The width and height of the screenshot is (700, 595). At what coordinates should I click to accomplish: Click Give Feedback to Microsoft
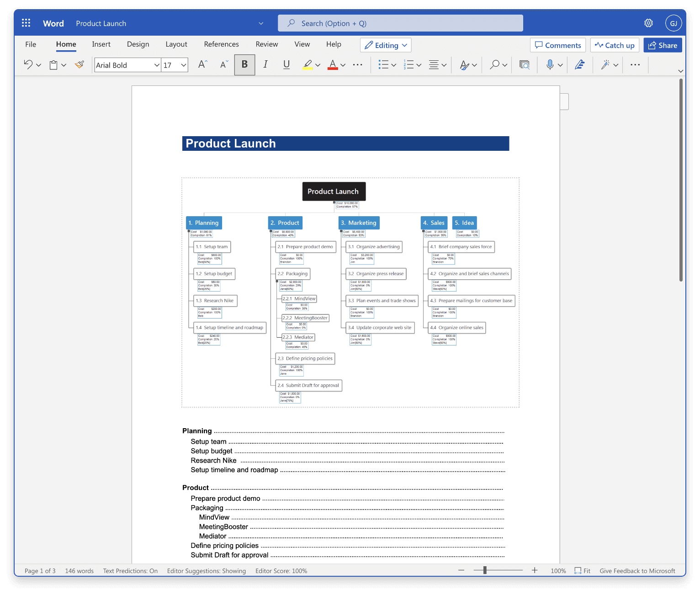tap(637, 571)
